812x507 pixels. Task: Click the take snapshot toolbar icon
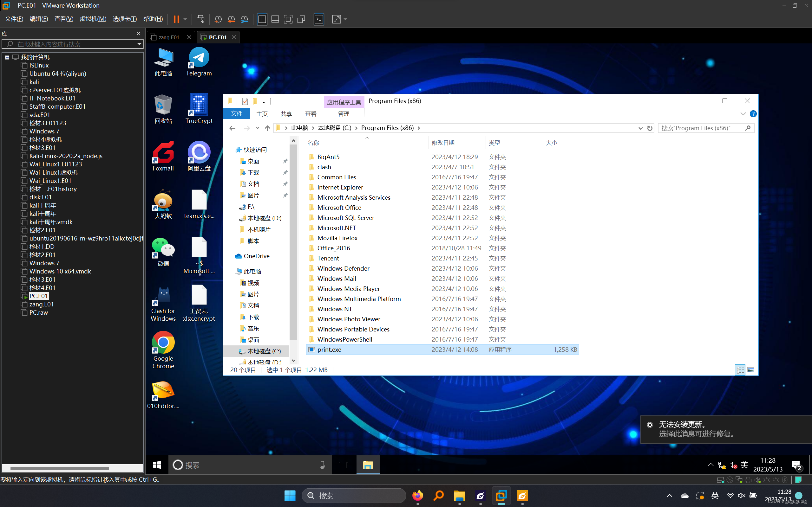tap(218, 19)
